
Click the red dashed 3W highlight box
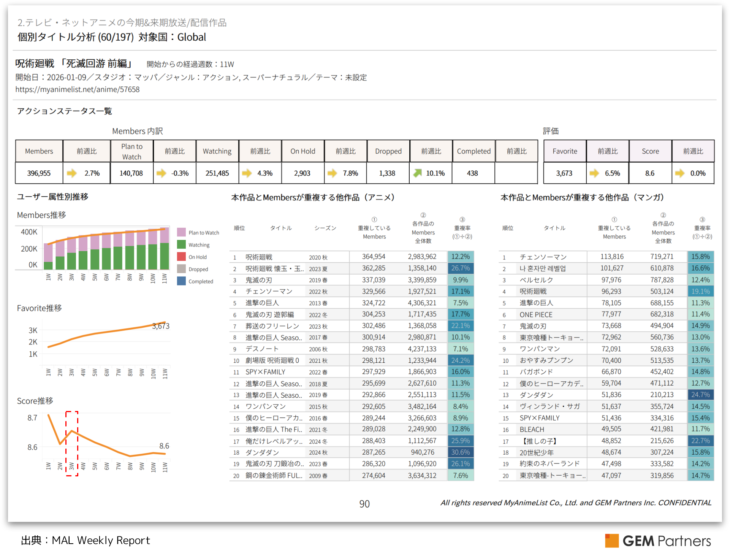[x=72, y=443]
